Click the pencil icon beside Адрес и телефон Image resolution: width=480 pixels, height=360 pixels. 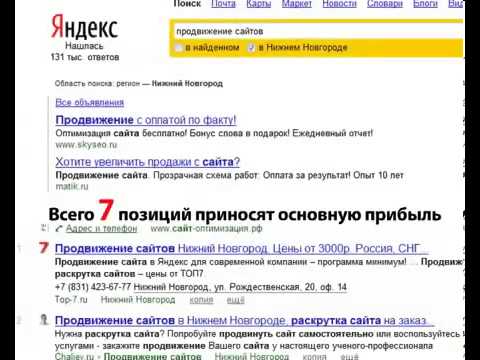[x=59, y=229]
